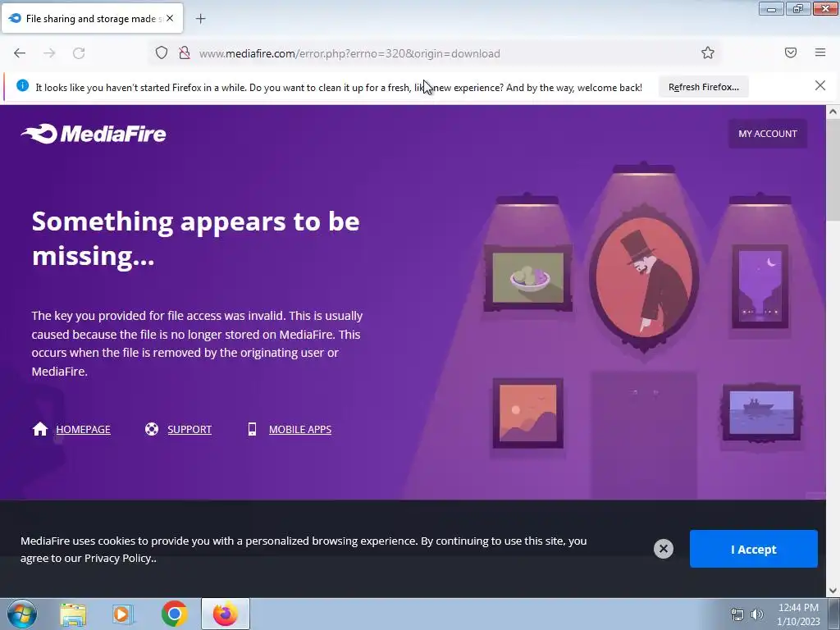
Task: Click the info icon in notification bar
Action: (22, 85)
